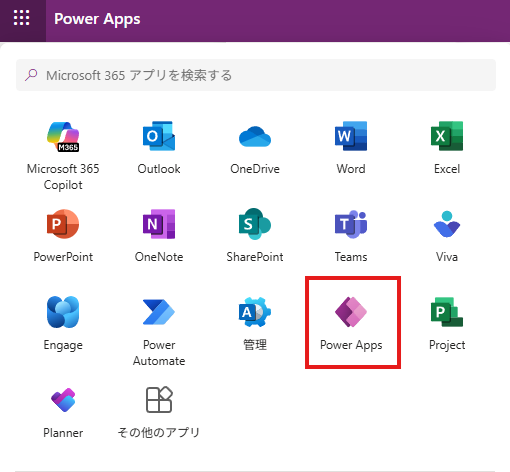The height and width of the screenshot is (472, 510).
Task: Launch the SharePoint app icon
Action: coord(255,224)
